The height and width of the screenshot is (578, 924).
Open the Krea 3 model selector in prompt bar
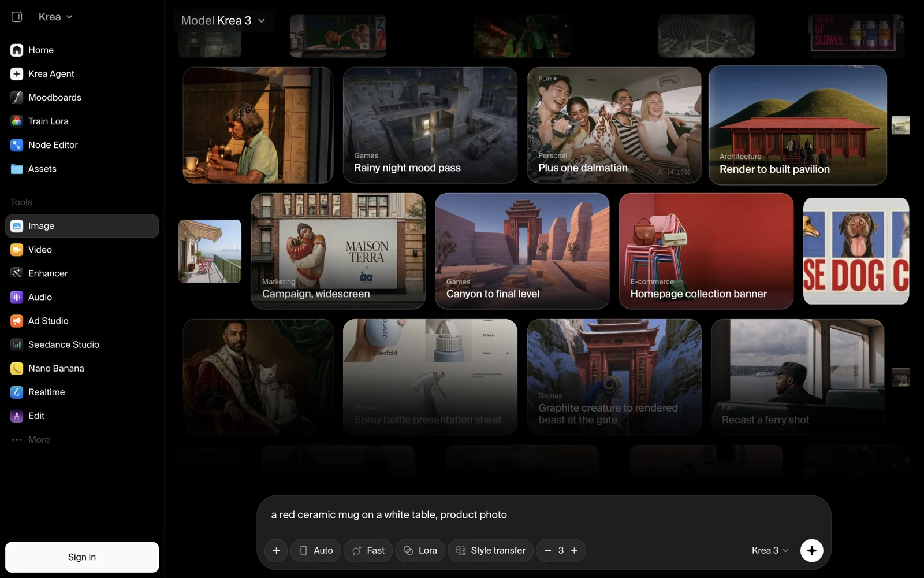pos(770,550)
